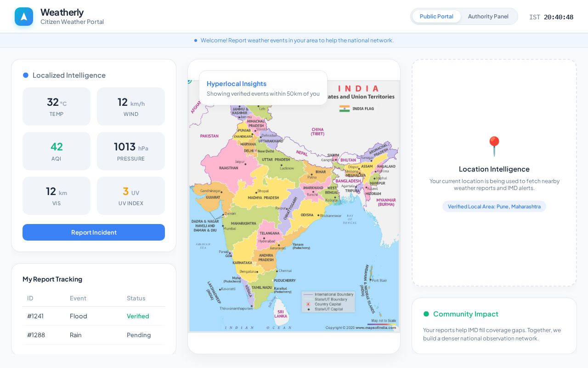Click the Weatherly app title

tap(62, 12)
